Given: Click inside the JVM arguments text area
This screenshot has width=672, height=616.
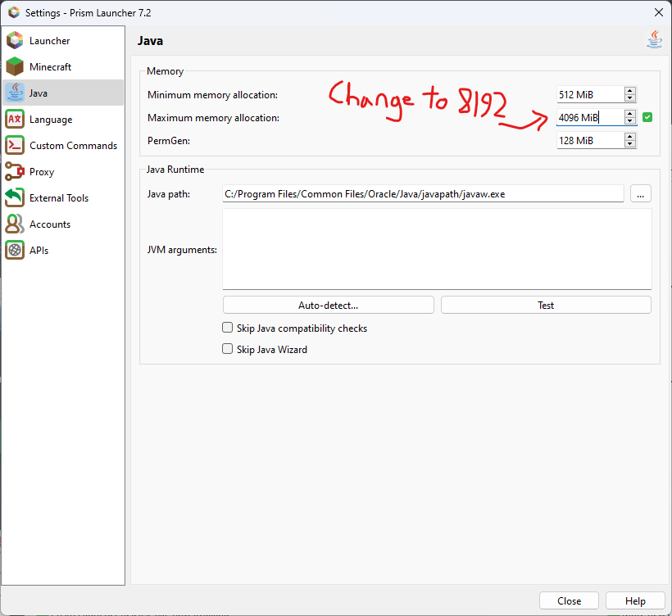Looking at the screenshot, I should pyautogui.click(x=436, y=248).
